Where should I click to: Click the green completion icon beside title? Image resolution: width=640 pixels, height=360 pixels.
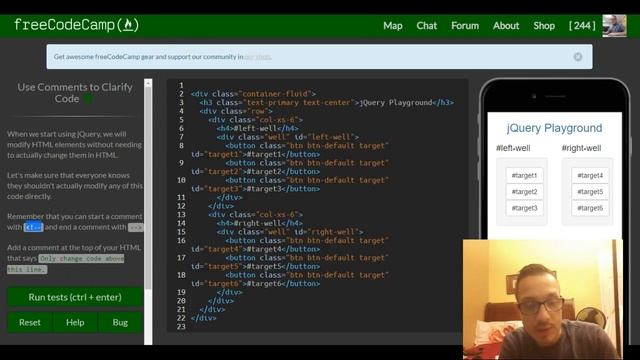(x=88, y=99)
